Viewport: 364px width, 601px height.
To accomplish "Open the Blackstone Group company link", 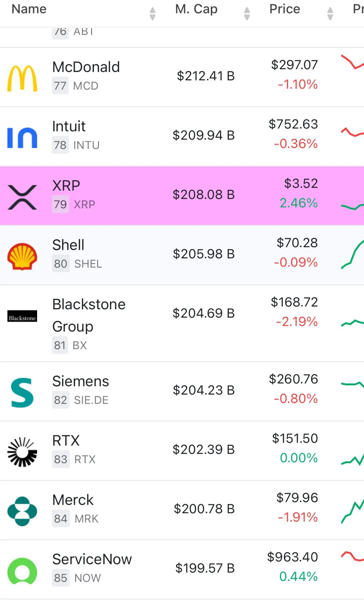I will tap(89, 315).
